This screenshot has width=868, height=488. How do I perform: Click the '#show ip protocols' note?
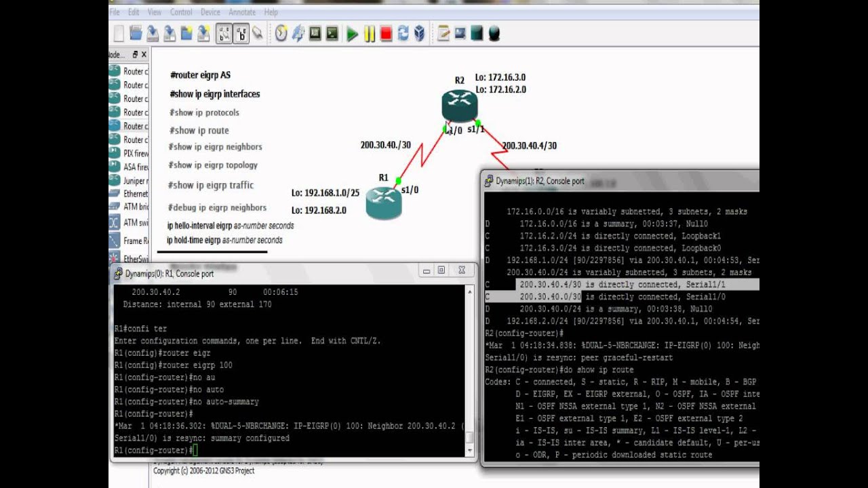[204, 113]
